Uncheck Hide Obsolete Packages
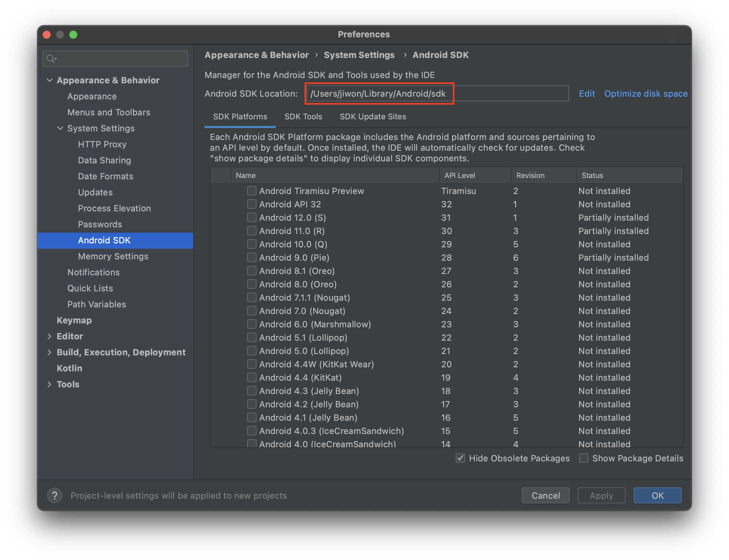Screen dimensions: 729x560 460,458
